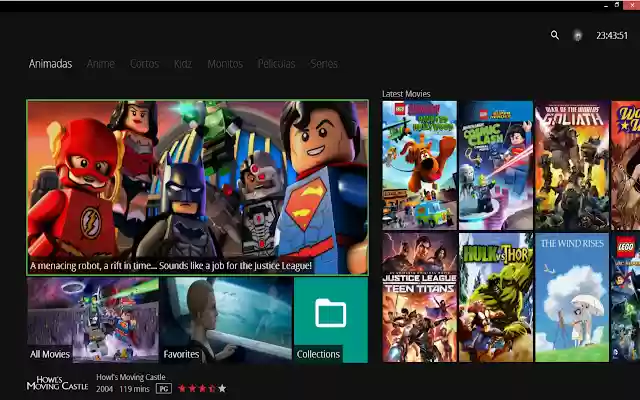Switch to the Cortos tab
640x400 pixels.
point(144,64)
